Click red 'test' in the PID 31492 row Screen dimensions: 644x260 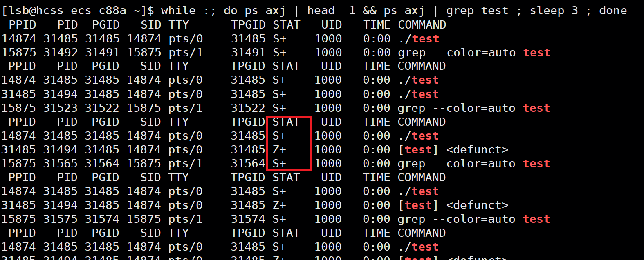coord(537,53)
